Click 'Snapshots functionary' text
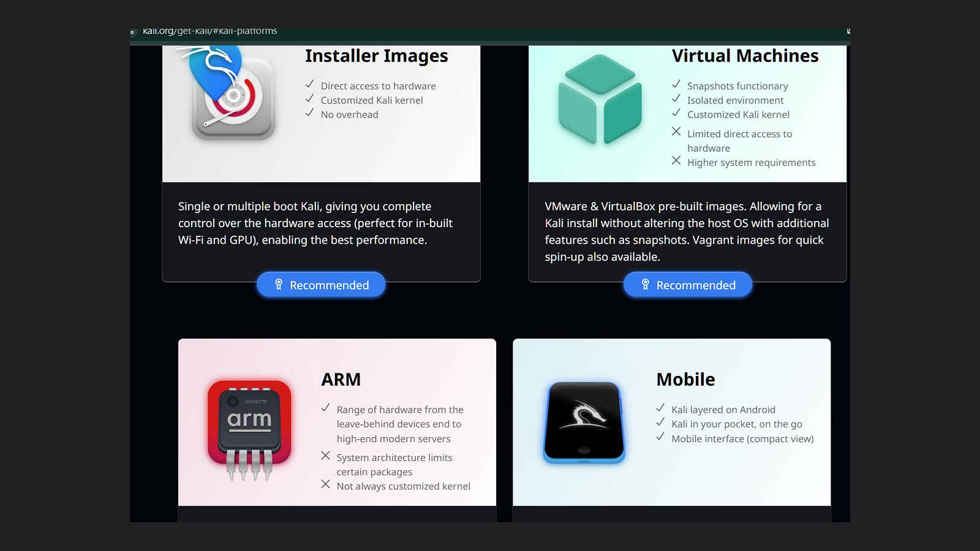 (737, 86)
